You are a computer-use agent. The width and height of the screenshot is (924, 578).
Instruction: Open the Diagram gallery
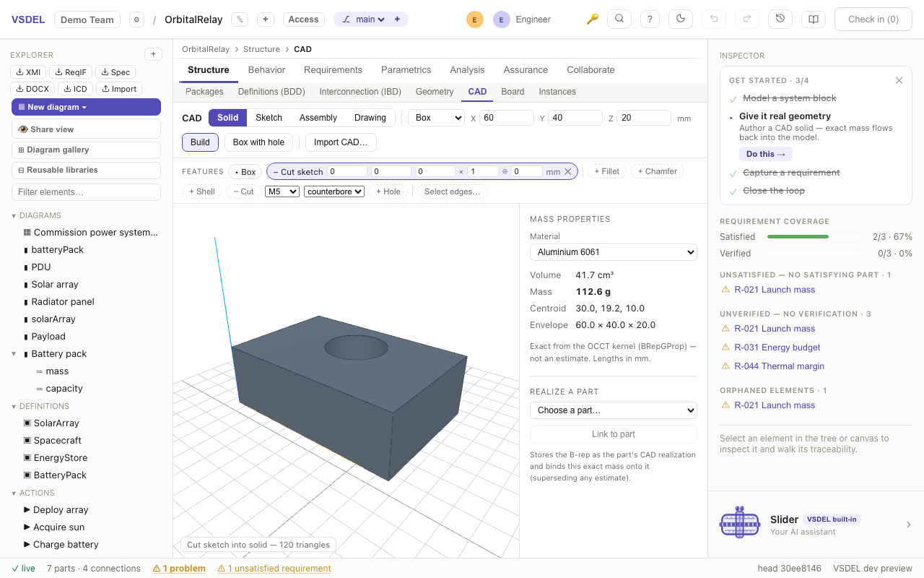click(86, 150)
